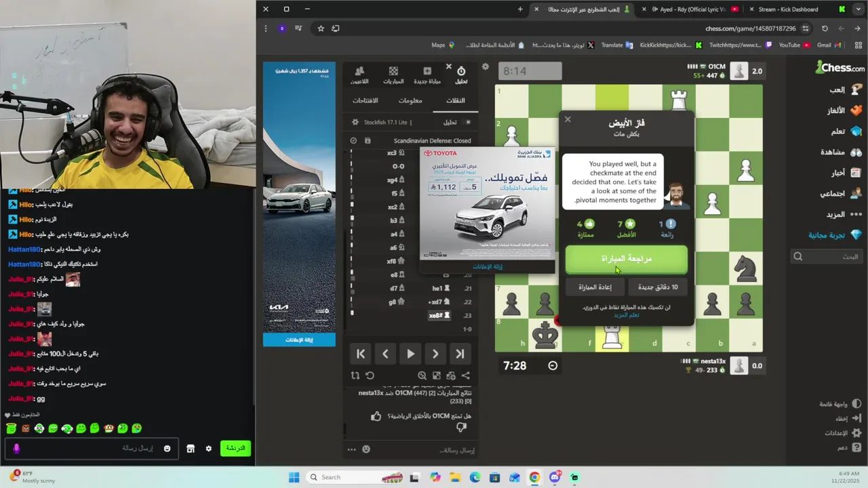Viewport: 868px width, 488px height.
Task: Open stream chat settings gear
Action: click(x=208, y=449)
